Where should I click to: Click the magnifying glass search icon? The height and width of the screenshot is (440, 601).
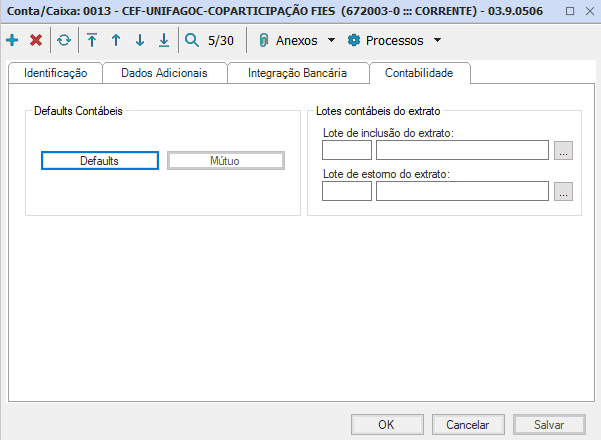192,41
